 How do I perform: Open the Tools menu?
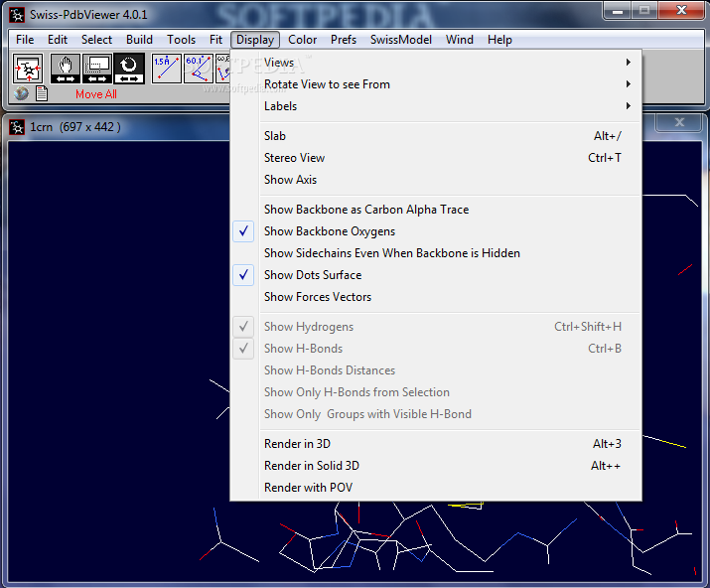[181, 40]
